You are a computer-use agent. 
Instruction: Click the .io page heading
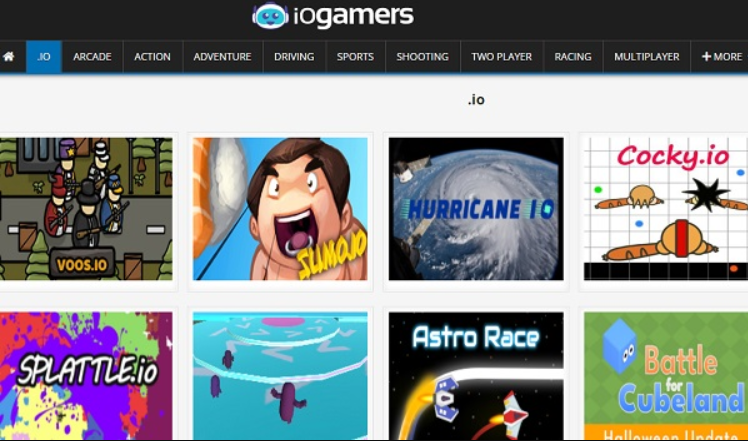tap(476, 100)
